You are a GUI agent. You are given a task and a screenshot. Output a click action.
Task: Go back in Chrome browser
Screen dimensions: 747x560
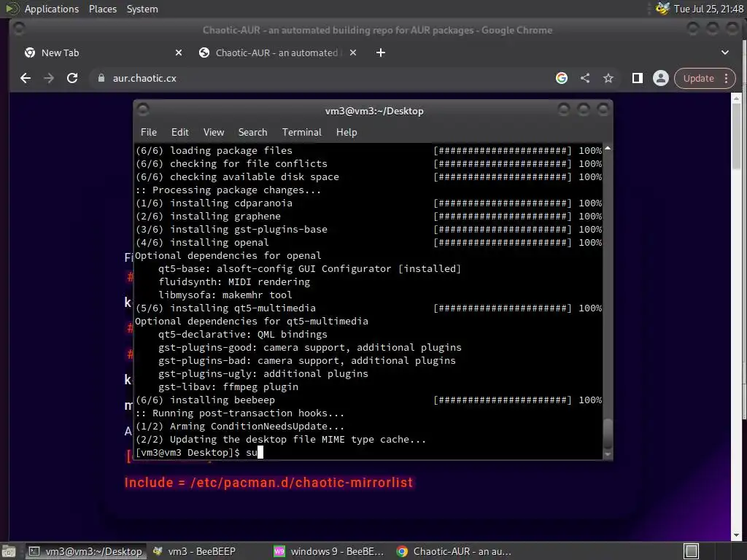pos(26,78)
